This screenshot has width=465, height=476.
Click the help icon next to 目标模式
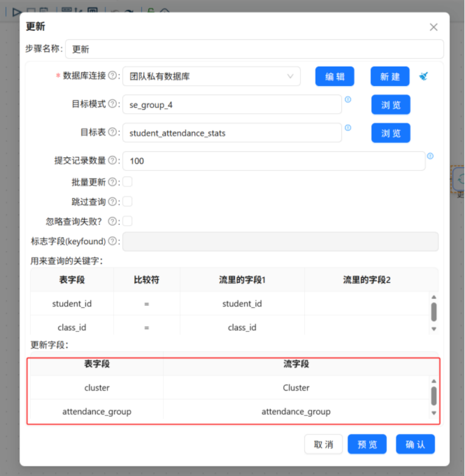[x=112, y=104]
